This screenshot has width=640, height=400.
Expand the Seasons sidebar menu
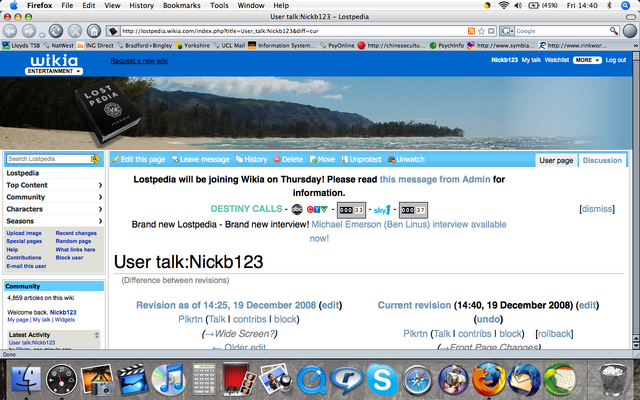point(54,221)
